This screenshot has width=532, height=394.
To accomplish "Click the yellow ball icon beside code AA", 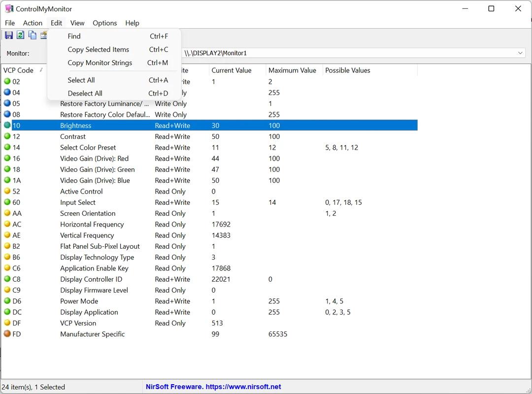I will 7,213.
